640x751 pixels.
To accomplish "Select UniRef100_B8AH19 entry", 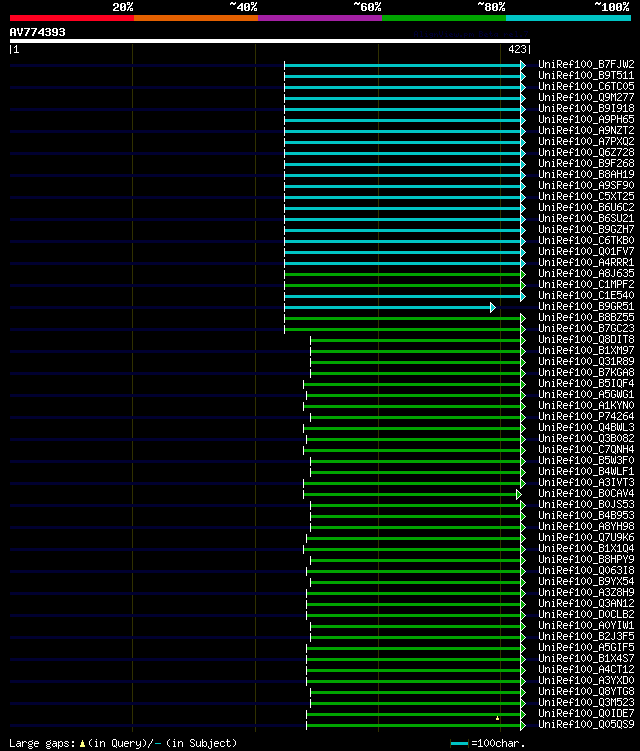I will click(586, 174).
